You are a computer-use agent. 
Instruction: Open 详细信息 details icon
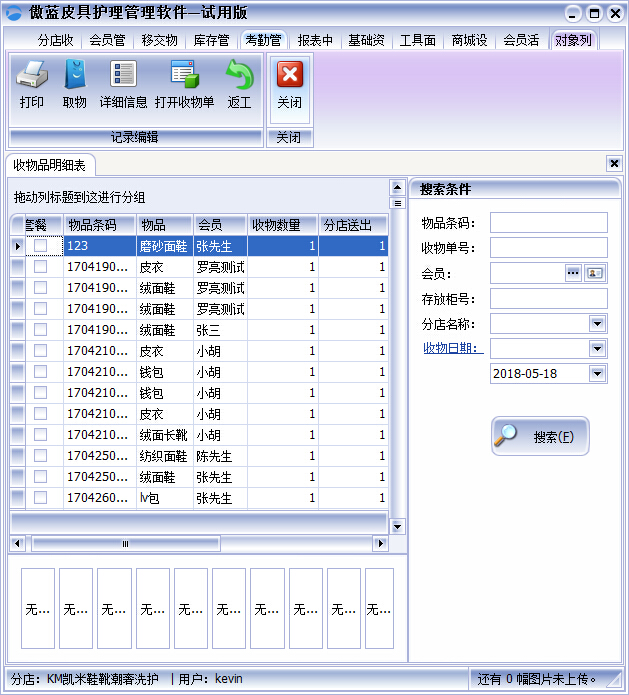click(x=124, y=75)
